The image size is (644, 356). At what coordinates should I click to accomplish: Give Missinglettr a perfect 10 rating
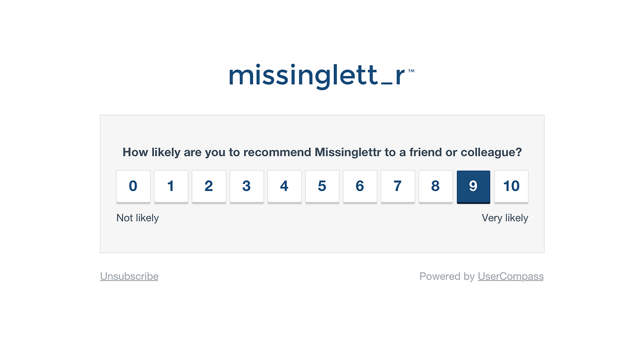(511, 186)
